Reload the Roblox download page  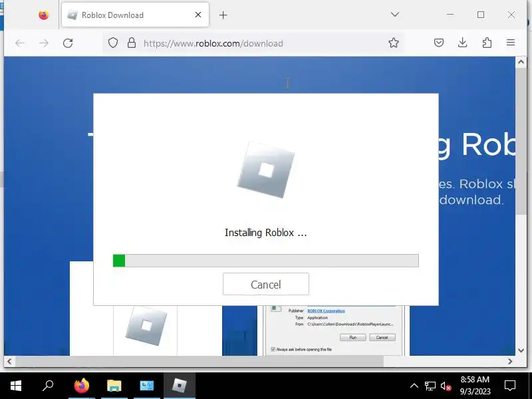point(68,43)
